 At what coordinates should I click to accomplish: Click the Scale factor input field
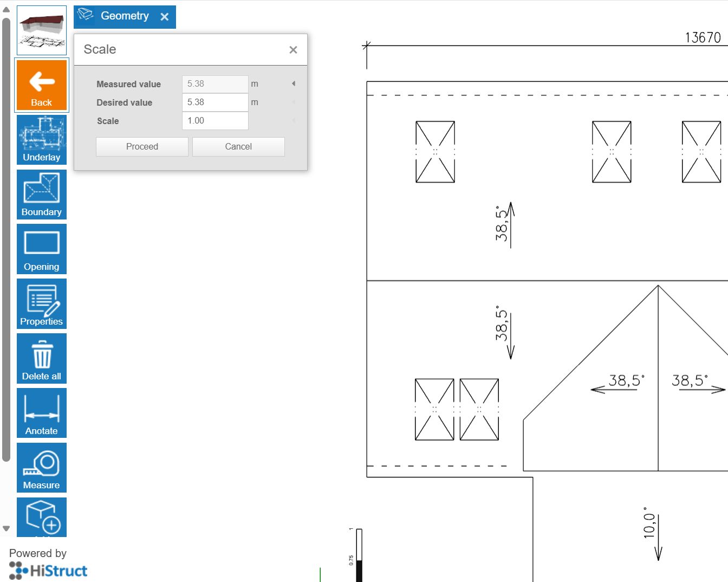215,121
